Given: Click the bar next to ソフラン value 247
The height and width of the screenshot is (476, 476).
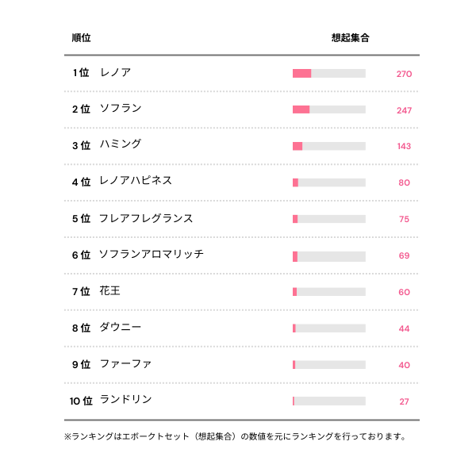Looking at the screenshot, I should coord(301,109).
